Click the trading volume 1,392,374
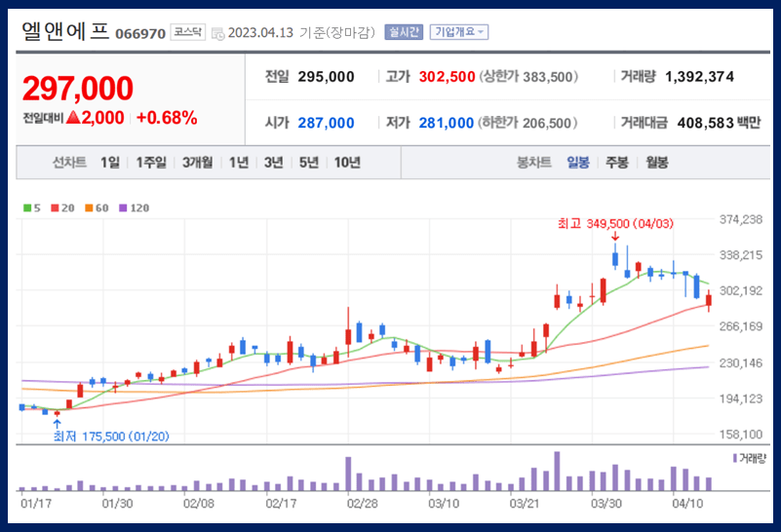This screenshot has width=781, height=532. pos(699,77)
